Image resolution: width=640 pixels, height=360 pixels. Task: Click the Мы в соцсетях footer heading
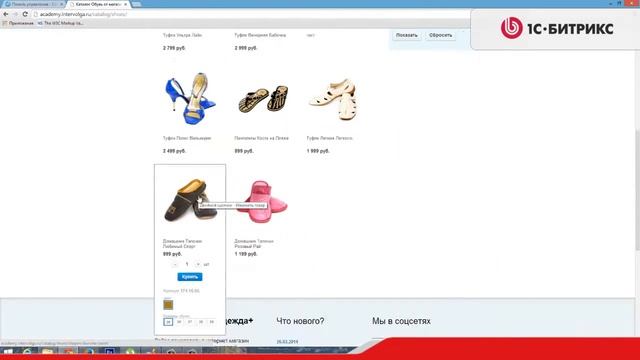coord(401,321)
